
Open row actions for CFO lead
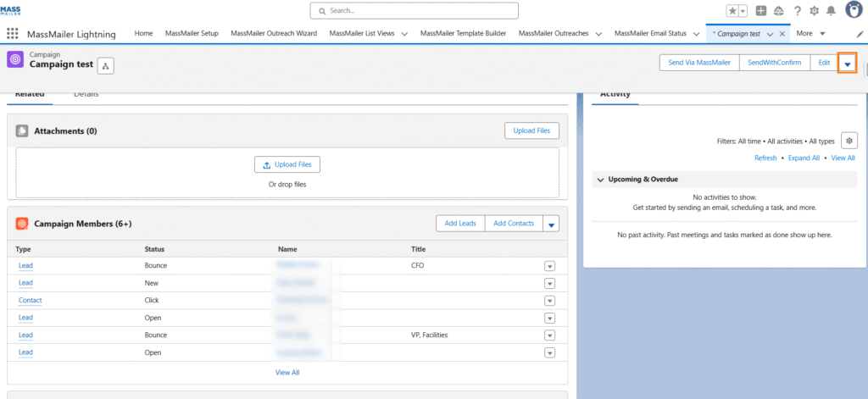click(549, 266)
